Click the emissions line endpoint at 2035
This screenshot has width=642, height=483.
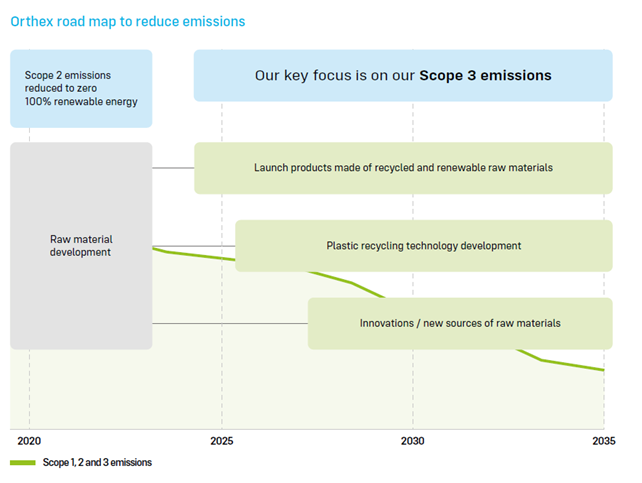point(603,370)
